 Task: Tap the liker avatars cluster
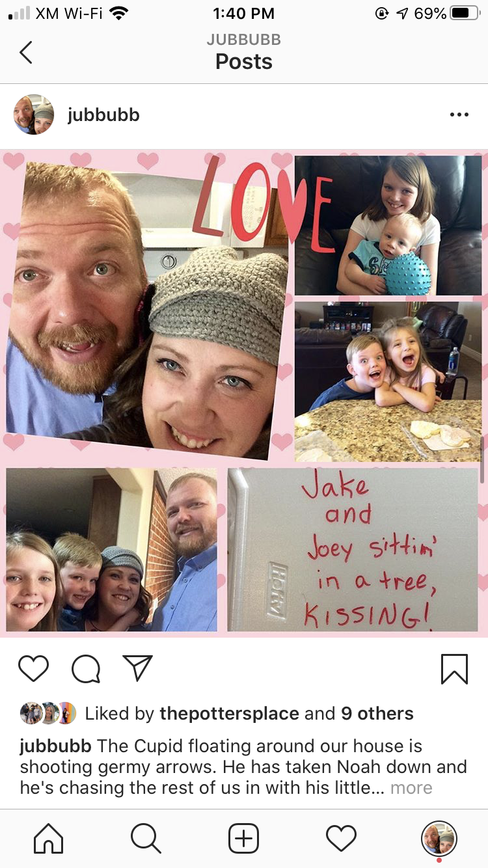tap(48, 714)
